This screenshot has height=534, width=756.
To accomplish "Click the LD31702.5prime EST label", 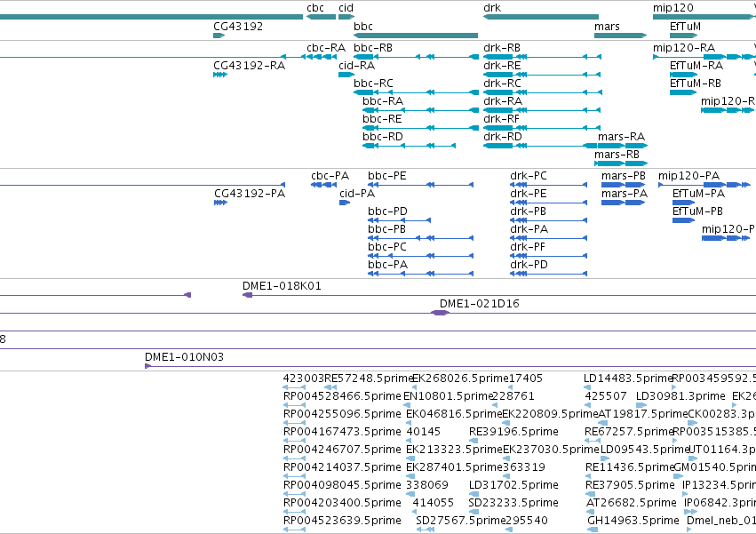I will pyautogui.click(x=513, y=485).
